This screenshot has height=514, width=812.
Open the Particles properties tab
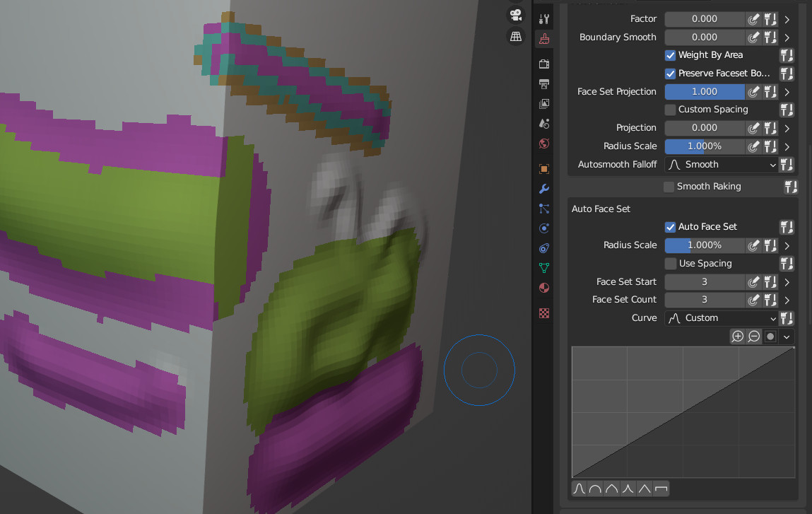click(x=543, y=209)
